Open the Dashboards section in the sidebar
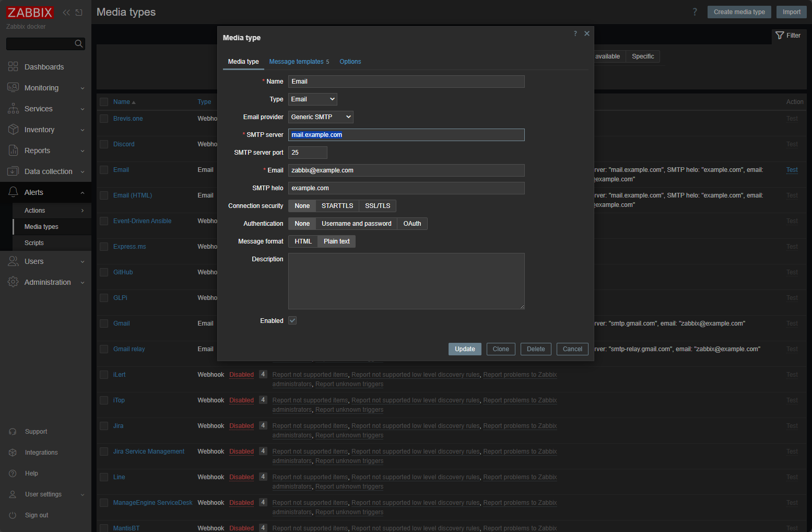812x532 pixels. tap(44, 66)
